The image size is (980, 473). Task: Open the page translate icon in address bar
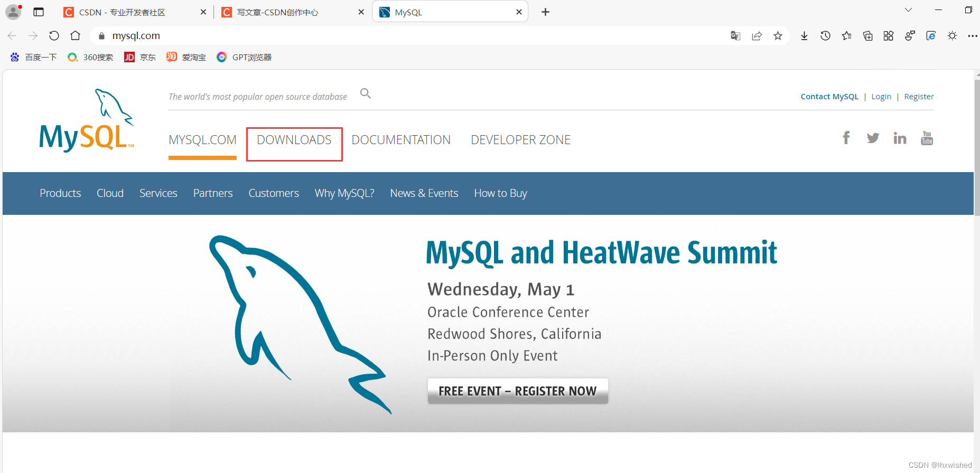[x=735, y=35]
